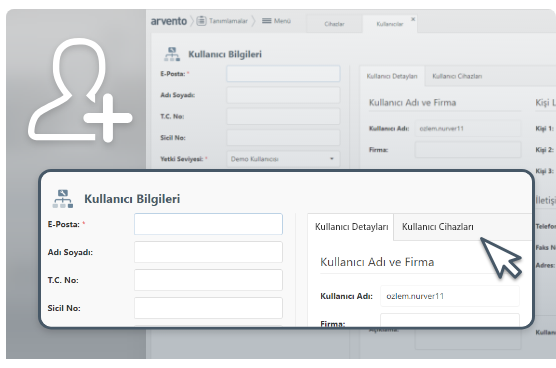Click the large add-user icon
This screenshot has height=368, width=556.
click(80, 90)
